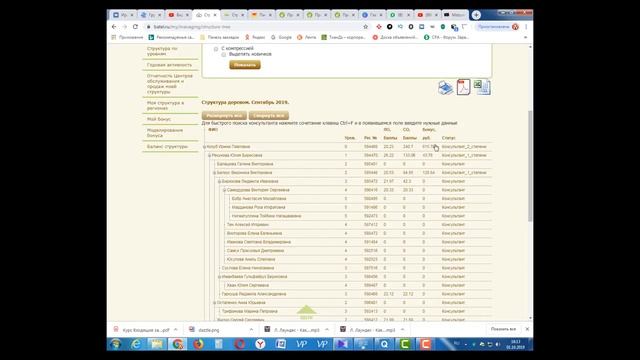
Task: Click the system tray clock
Action: pyautogui.click(x=515, y=344)
